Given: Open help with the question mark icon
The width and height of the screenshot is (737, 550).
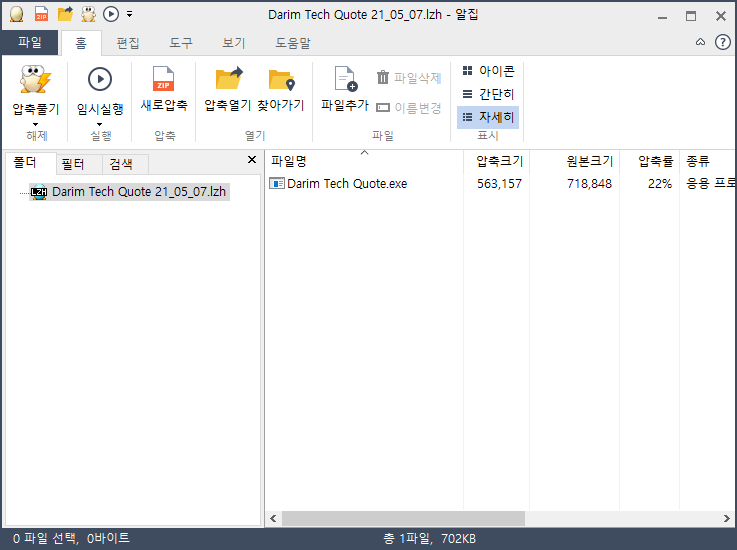Looking at the screenshot, I should click(722, 42).
